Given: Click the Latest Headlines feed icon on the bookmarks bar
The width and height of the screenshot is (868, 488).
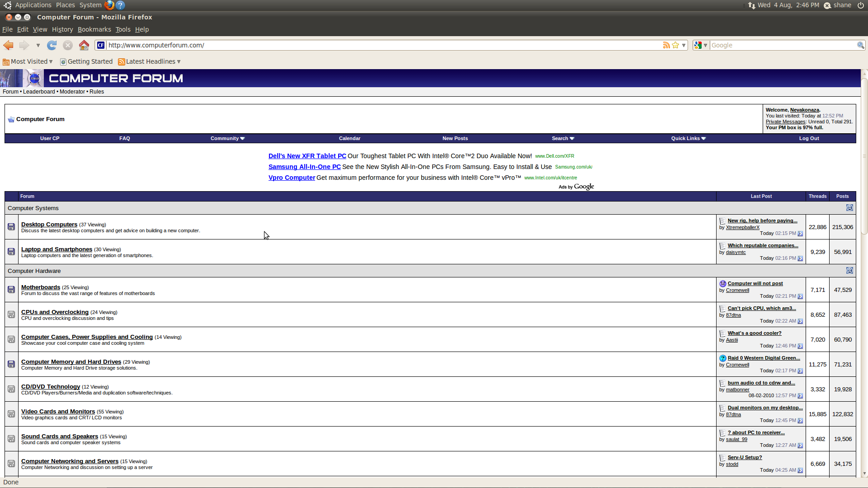Looking at the screenshot, I should (121, 61).
